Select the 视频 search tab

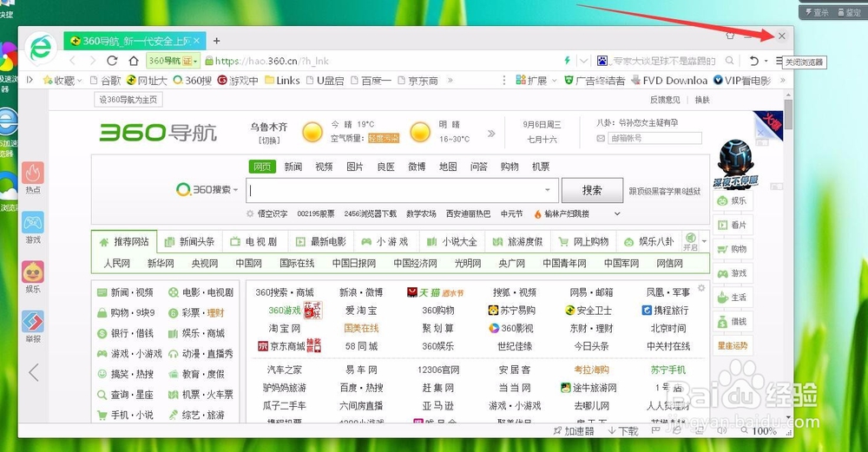[324, 167]
